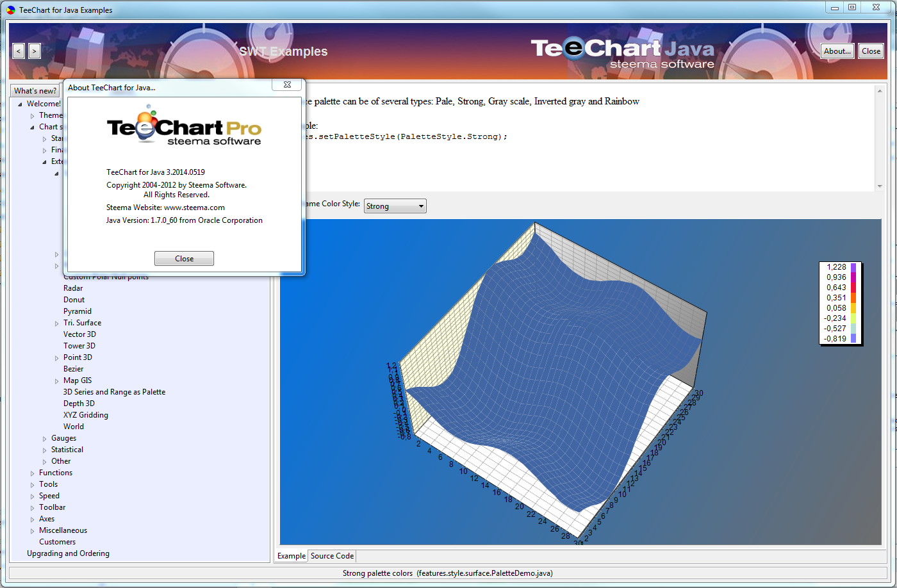Viewport: 897px width, 588px height.
Task: Expand the Toolbar node arrow
Action: 33,508
